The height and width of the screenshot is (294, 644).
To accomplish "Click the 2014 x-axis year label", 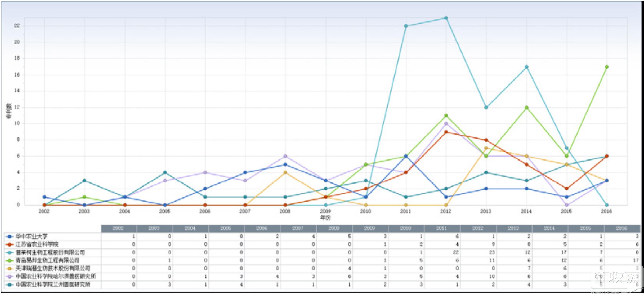I will [x=526, y=211].
